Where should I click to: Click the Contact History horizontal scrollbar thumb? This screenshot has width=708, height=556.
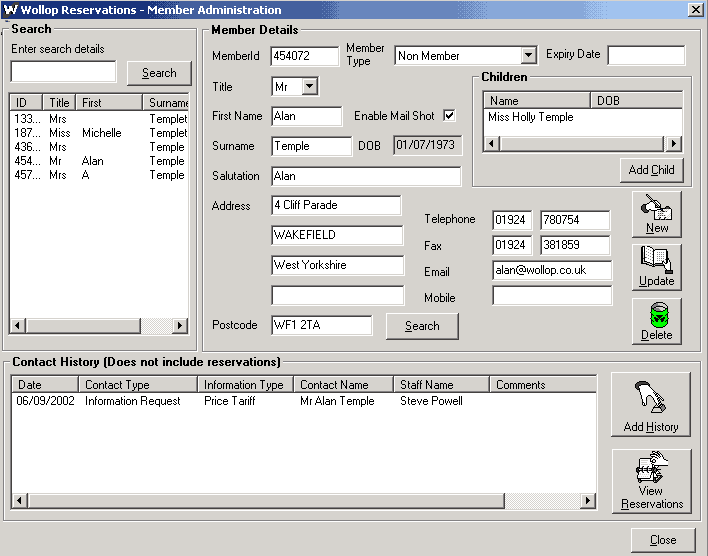tap(266, 500)
